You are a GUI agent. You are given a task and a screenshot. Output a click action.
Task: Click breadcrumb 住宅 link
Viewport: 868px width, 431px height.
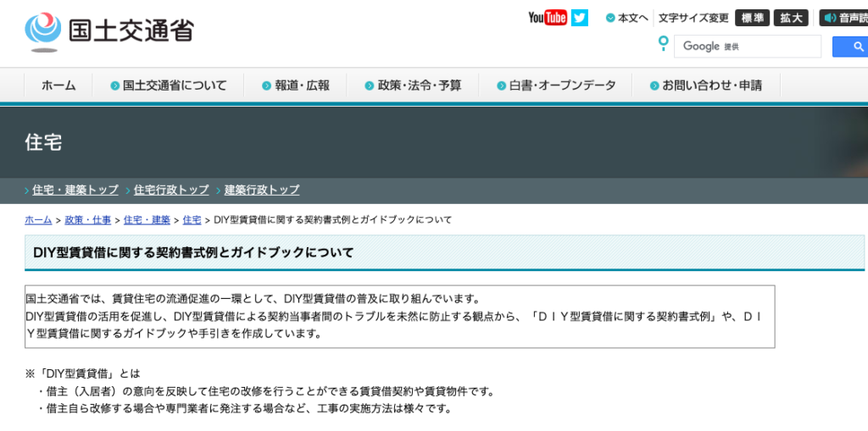pyautogui.click(x=192, y=219)
